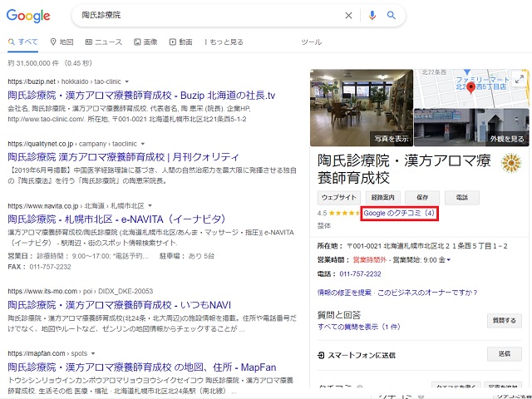The width and height of the screenshot is (532, 399).
Task: Start voice search with microphone icon
Action: point(372,15)
